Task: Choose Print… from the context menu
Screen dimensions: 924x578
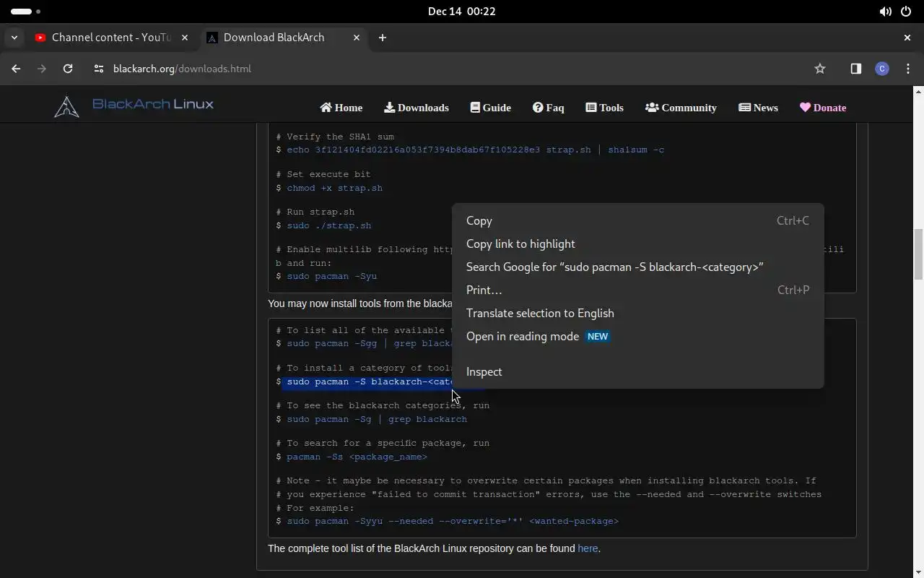Action: [637, 290]
